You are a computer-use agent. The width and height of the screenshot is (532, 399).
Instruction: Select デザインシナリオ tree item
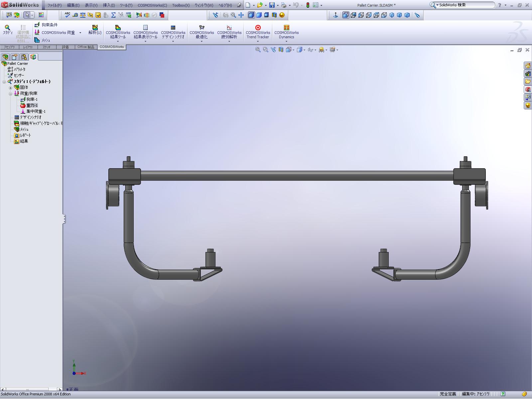[28, 117]
